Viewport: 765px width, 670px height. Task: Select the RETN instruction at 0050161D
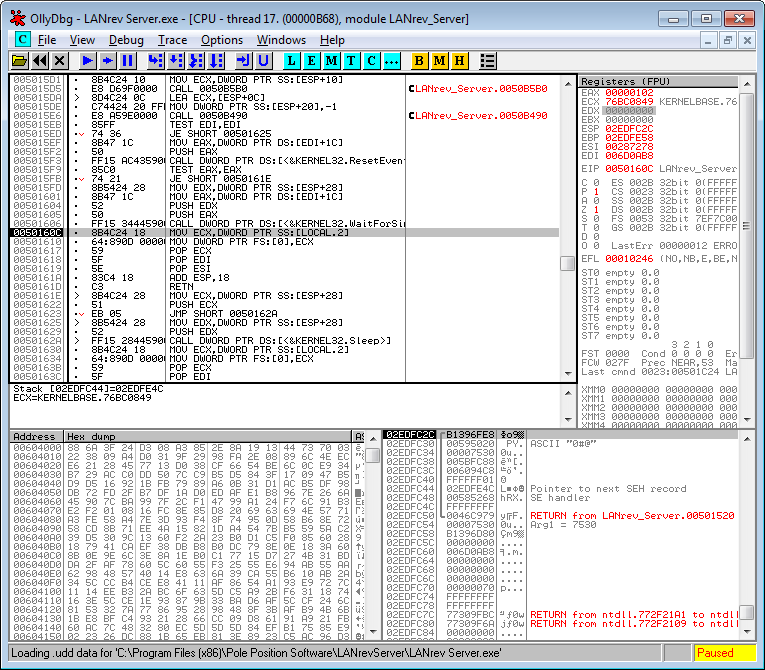click(284, 287)
